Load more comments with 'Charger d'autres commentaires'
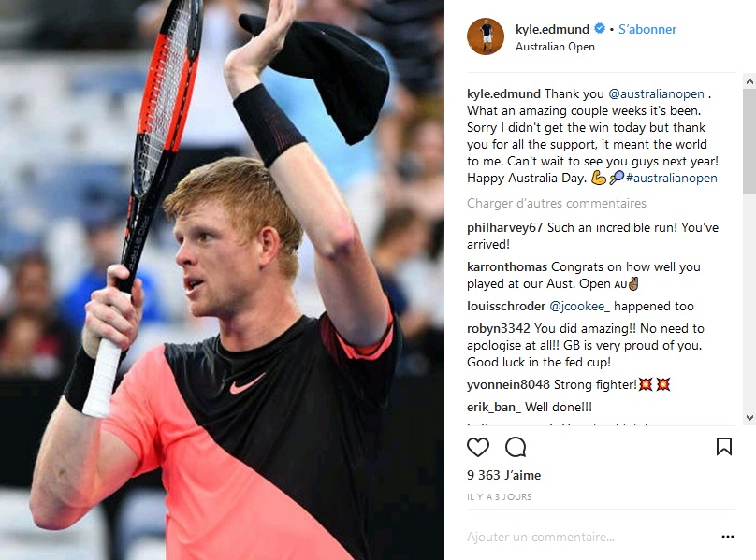Image resolution: width=756 pixels, height=560 pixels. click(x=557, y=204)
